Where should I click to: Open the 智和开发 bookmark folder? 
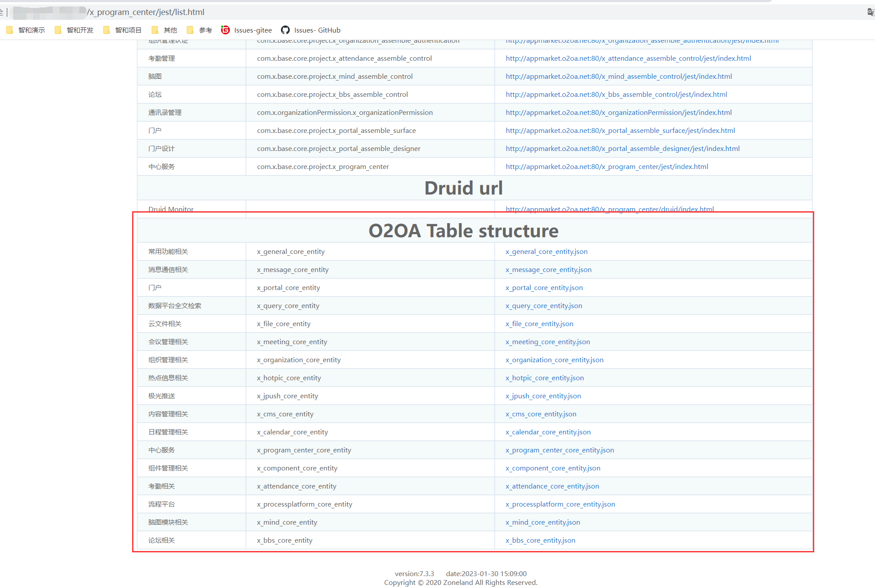(75, 30)
